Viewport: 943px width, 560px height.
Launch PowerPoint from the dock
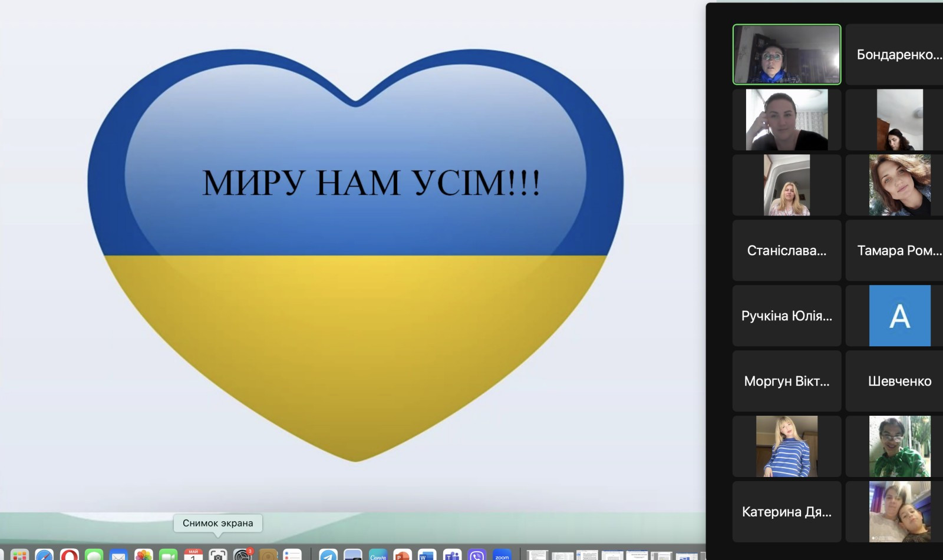(x=403, y=555)
